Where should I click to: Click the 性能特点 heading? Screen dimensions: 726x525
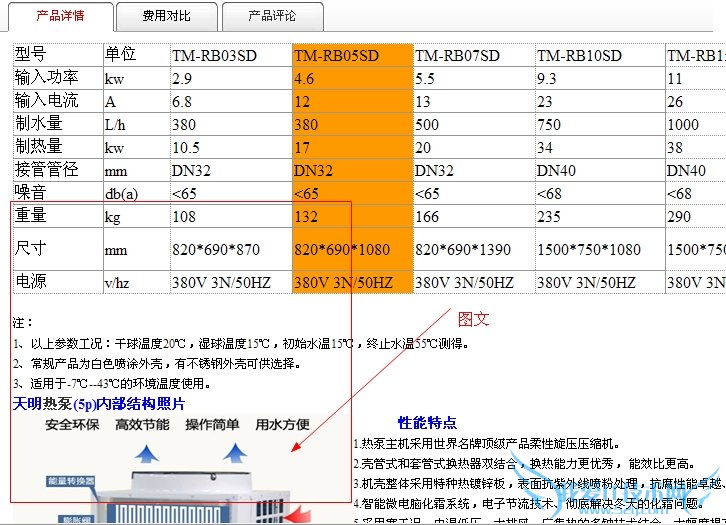click(x=427, y=423)
